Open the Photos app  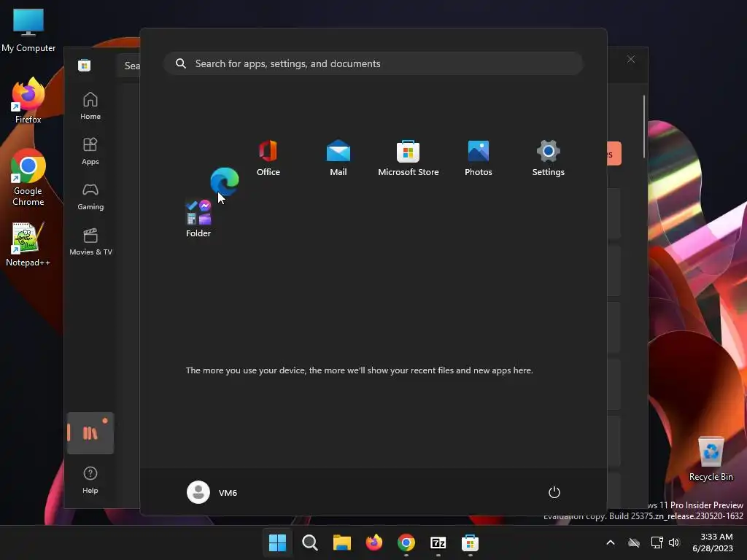479,158
